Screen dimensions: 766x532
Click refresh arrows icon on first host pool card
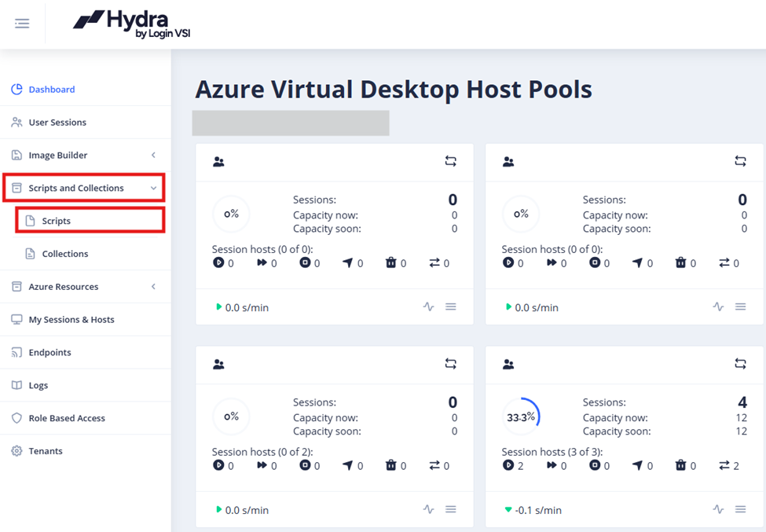450,161
